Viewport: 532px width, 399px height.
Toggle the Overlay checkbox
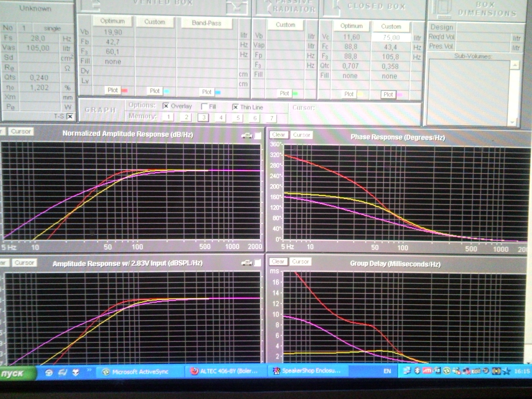[x=166, y=106]
